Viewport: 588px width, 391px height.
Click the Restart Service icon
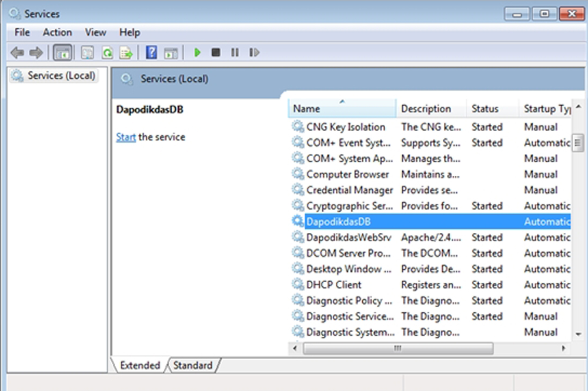point(254,52)
